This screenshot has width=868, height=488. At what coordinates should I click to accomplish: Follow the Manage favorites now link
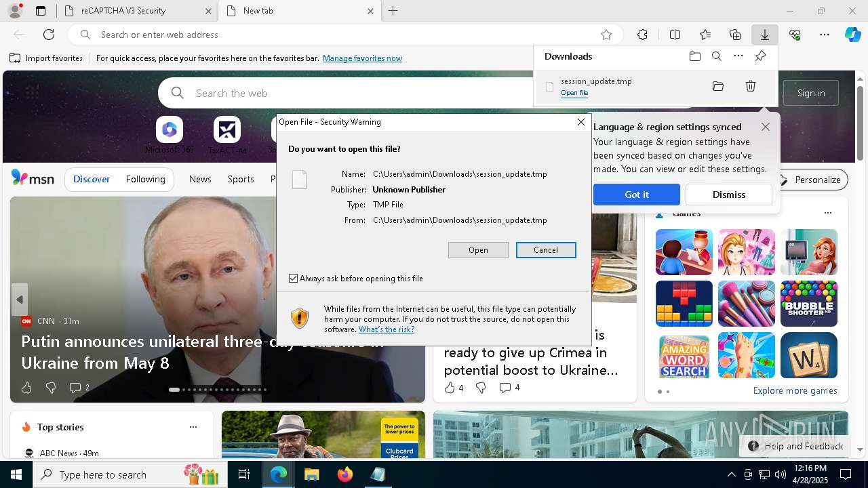(363, 58)
